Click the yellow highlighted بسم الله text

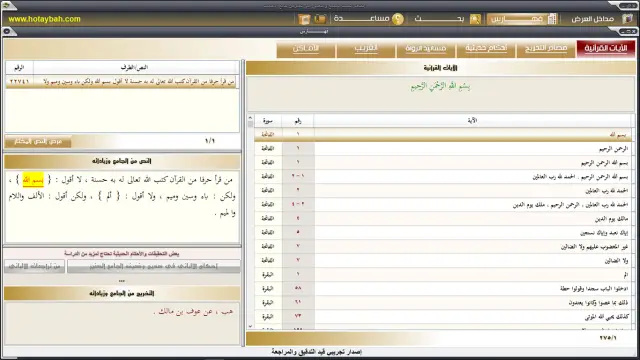coord(33,180)
